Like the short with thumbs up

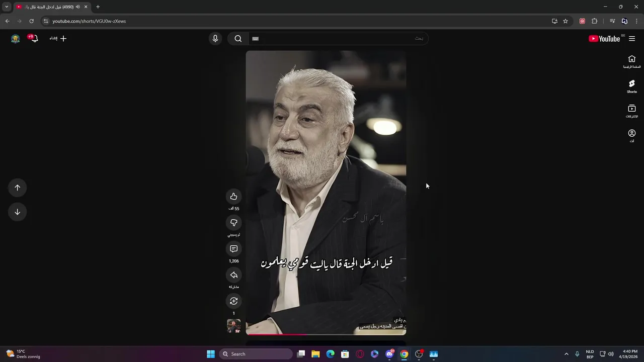coord(233,197)
